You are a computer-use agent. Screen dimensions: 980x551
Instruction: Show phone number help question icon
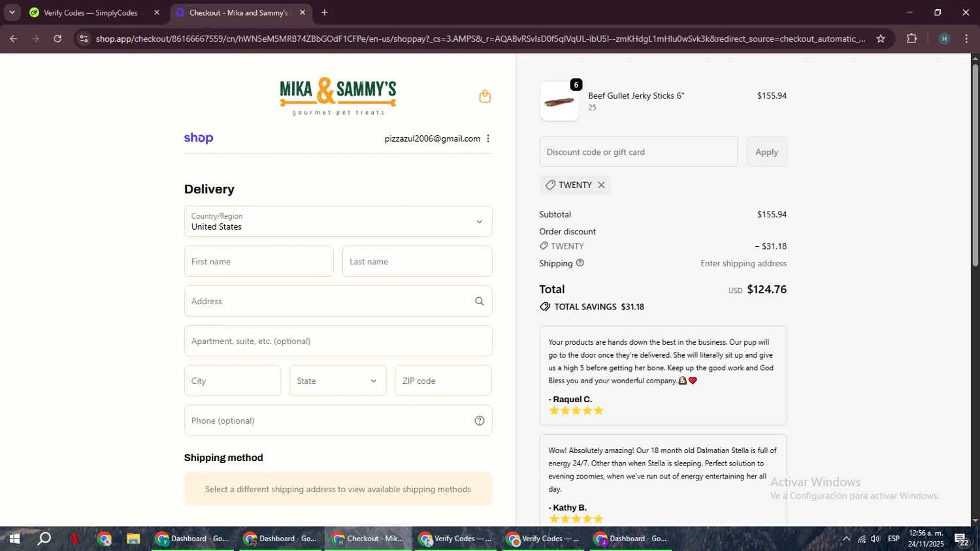click(480, 420)
